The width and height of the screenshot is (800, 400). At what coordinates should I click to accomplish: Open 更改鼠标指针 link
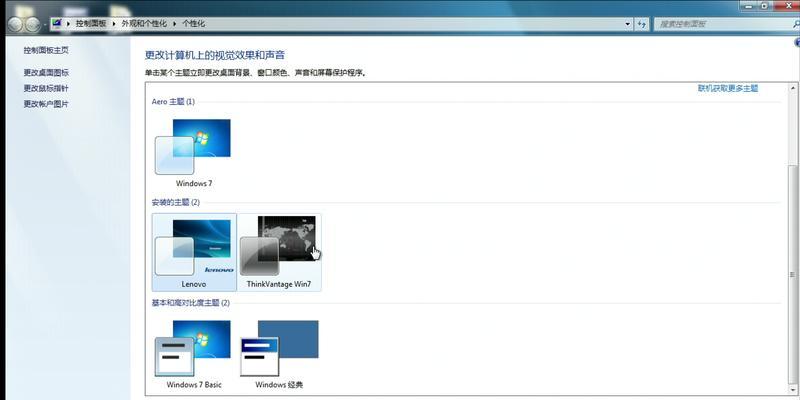(46, 88)
